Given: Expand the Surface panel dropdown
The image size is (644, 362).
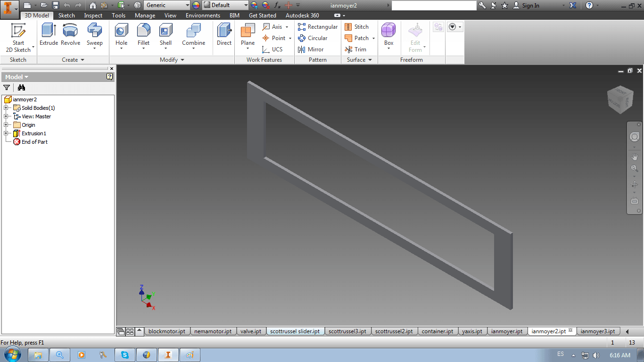Looking at the screenshot, I should click(360, 60).
